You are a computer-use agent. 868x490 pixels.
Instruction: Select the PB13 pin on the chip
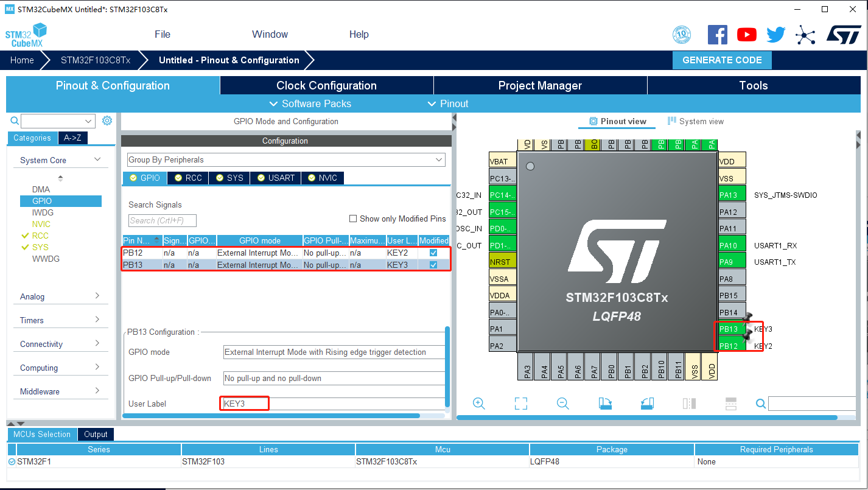pyautogui.click(x=732, y=329)
